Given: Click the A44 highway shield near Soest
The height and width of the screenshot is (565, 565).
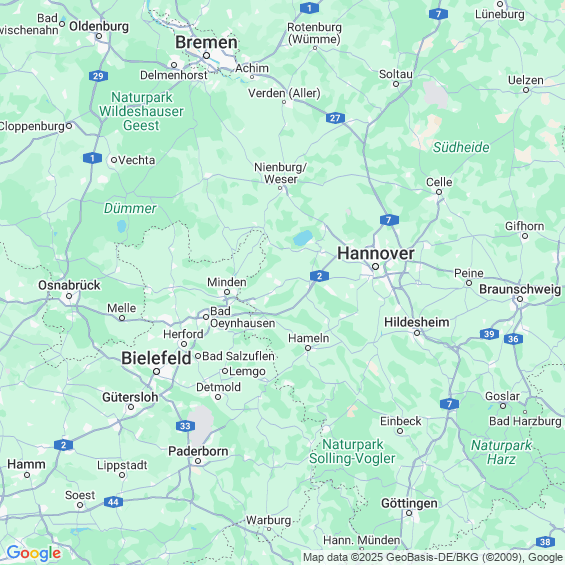Looking at the screenshot, I should (x=113, y=502).
